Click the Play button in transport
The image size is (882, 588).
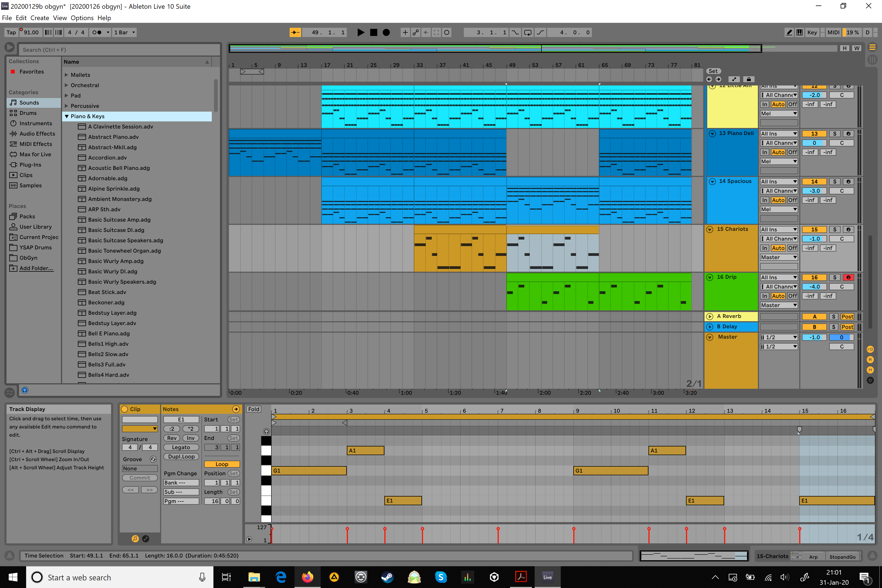(x=360, y=33)
